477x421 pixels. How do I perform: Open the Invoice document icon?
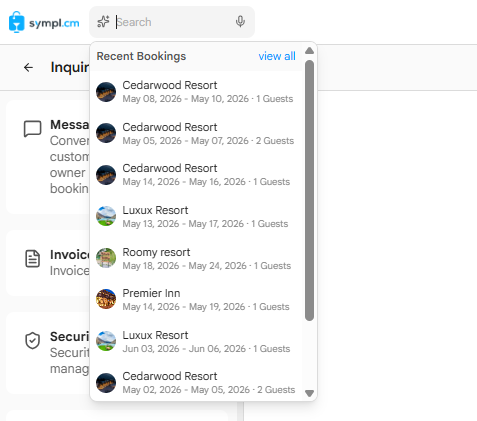tap(33, 259)
